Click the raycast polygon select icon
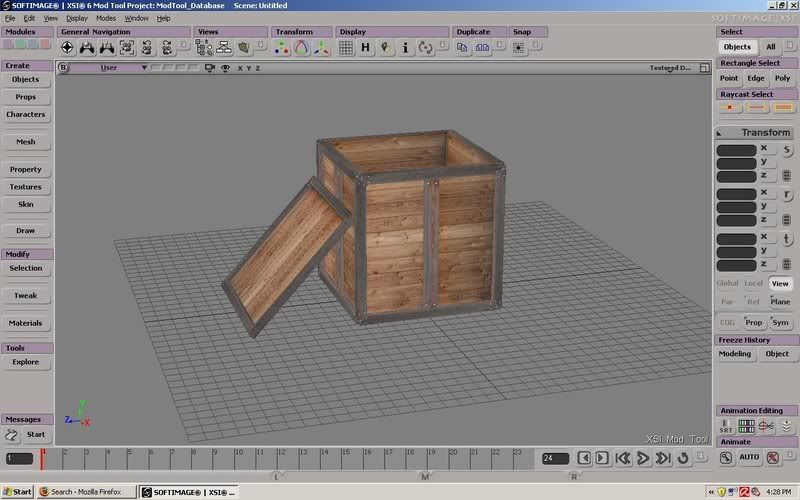Screen dimensions: 800x500 click(783, 108)
